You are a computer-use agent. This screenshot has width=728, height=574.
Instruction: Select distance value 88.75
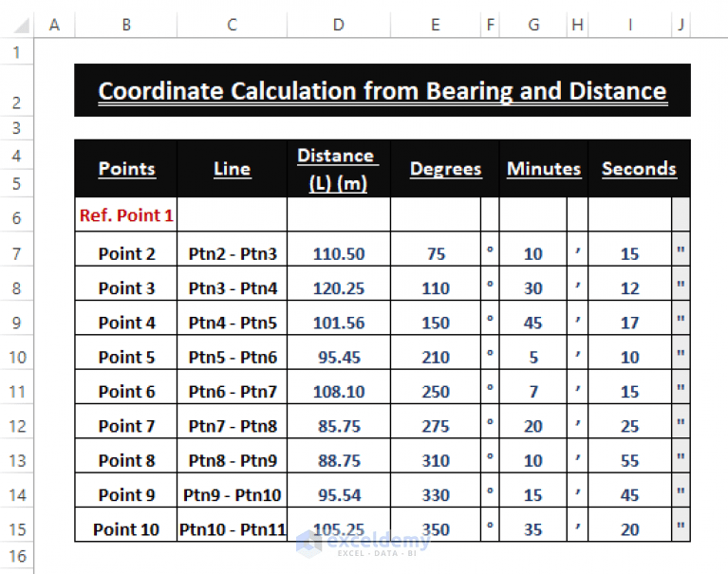click(x=339, y=455)
